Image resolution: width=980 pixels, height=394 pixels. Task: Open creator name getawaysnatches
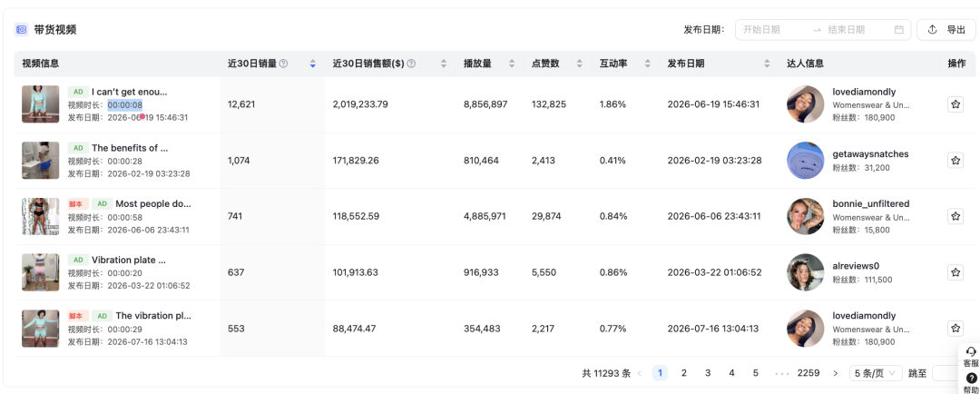click(870, 153)
